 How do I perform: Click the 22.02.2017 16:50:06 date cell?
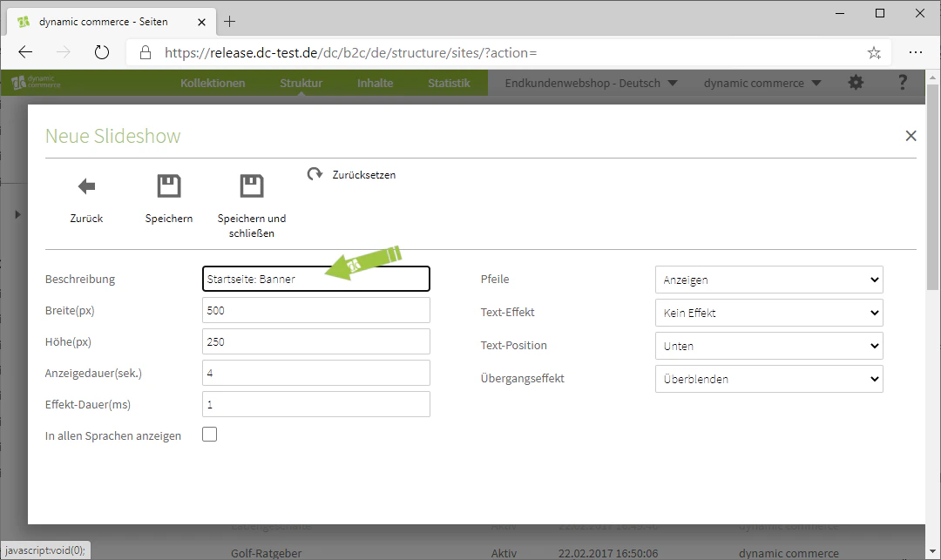pyautogui.click(x=608, y=553)
